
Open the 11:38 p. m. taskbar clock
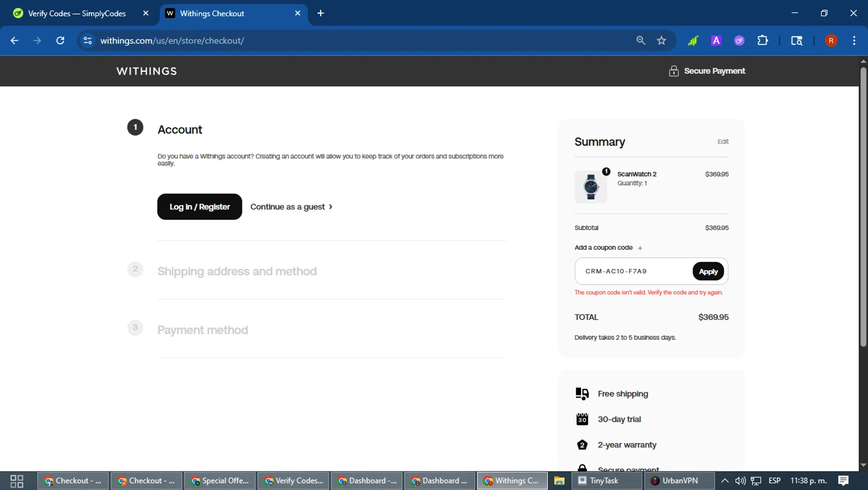[x=809, y=481]
